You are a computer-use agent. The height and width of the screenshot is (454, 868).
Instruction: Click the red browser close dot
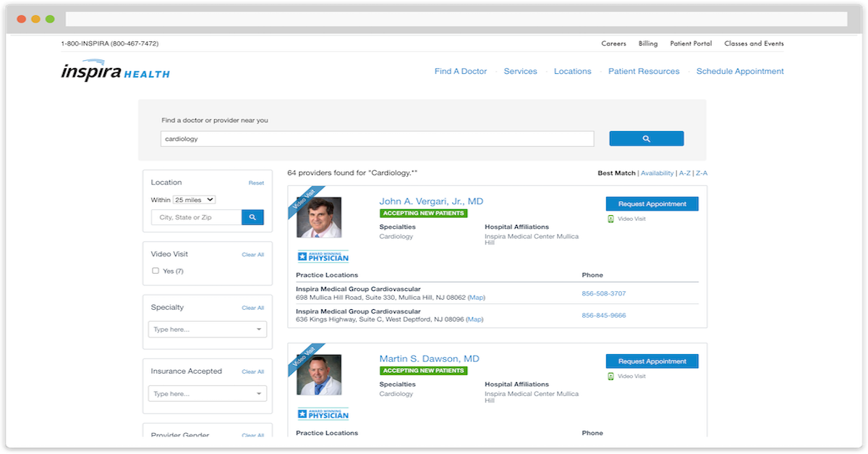(x=21, y=19)
